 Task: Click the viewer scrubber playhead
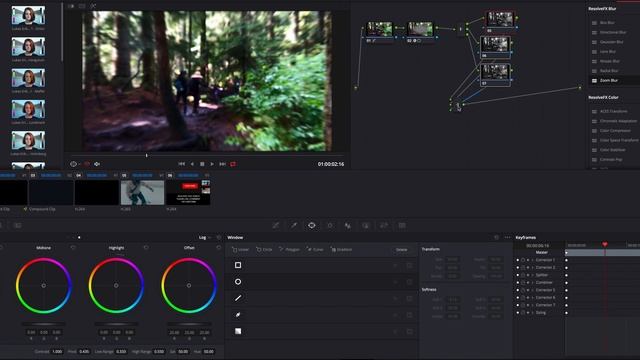click(147, 156)
